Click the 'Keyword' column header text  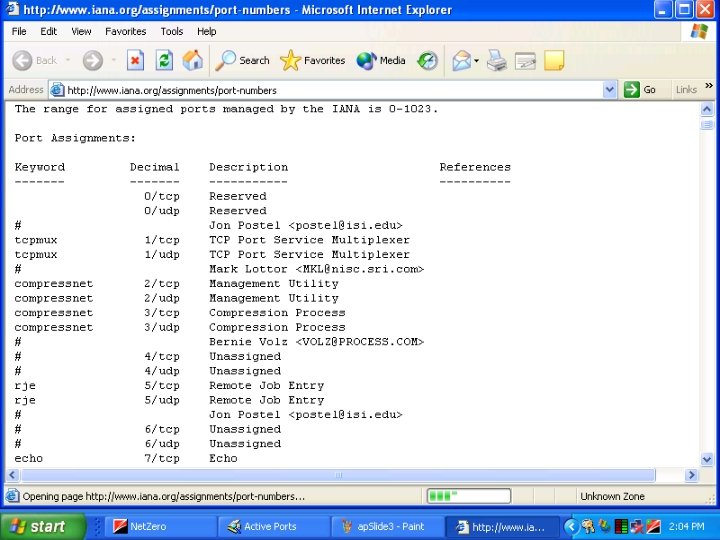[x=39, y=167]
